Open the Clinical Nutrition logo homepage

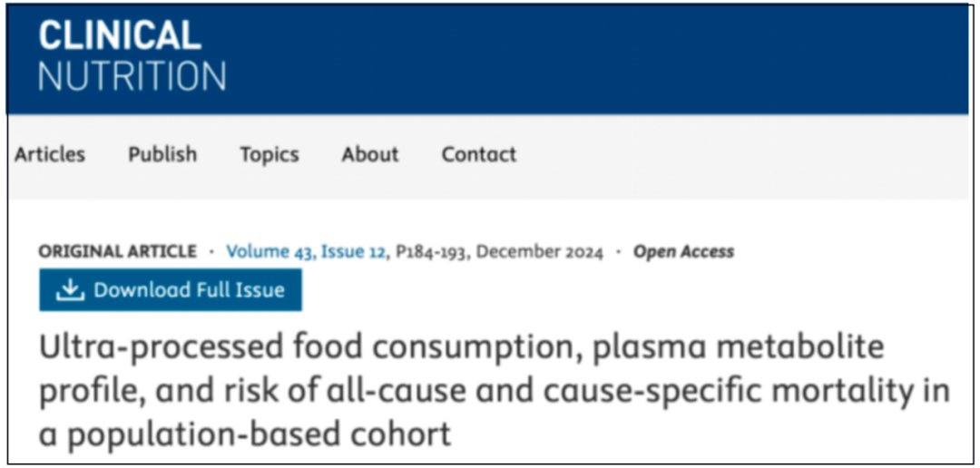point(132,56)
